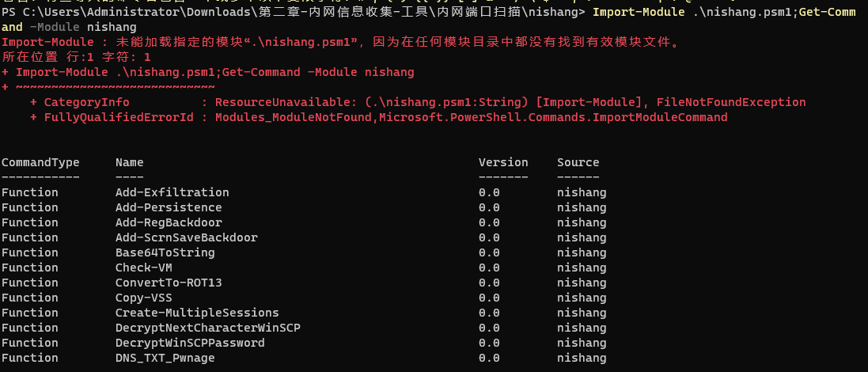The height and width of the screenshot is (372, 868).
Task: Click the CommandType column header
Action: pyautogui.click(x=40, y=162)
